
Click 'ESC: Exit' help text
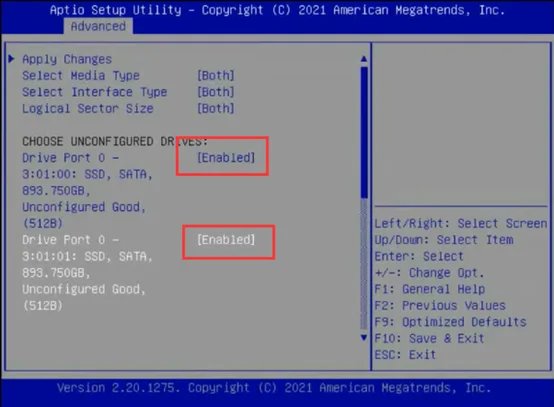[405, 355]
